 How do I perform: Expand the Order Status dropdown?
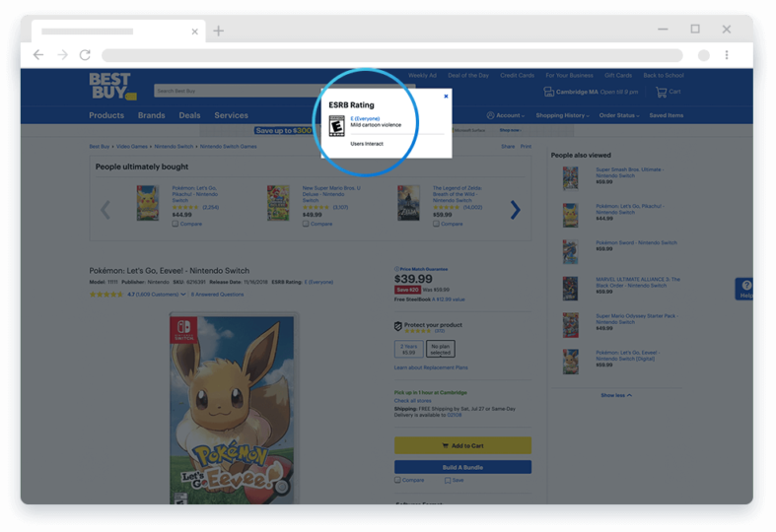(x=619, y=115)
